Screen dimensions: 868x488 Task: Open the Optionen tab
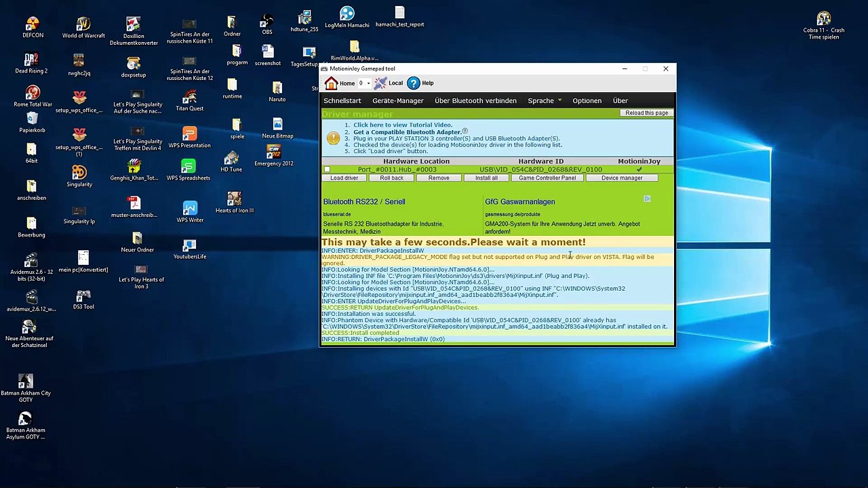(x=587, y=101)
